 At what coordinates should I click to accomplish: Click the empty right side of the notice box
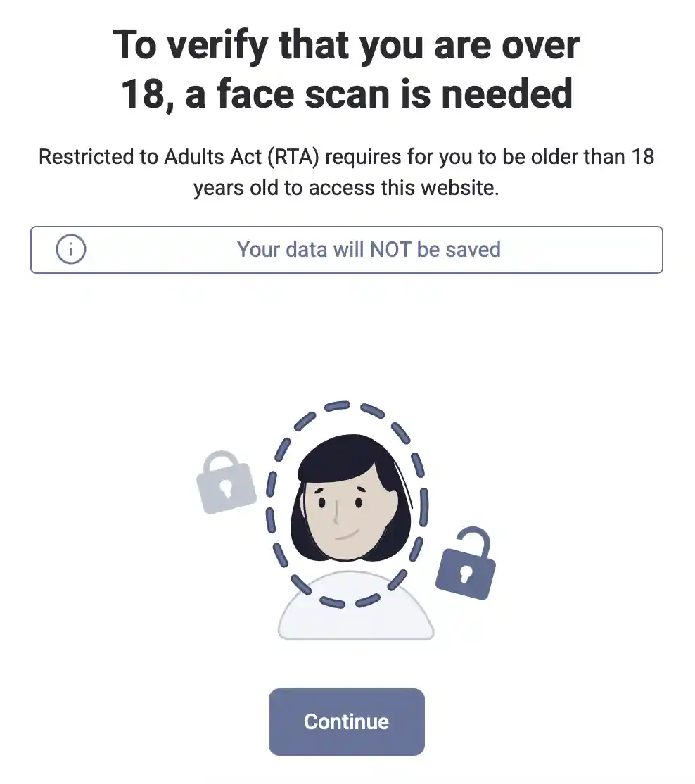click(582, 250)
